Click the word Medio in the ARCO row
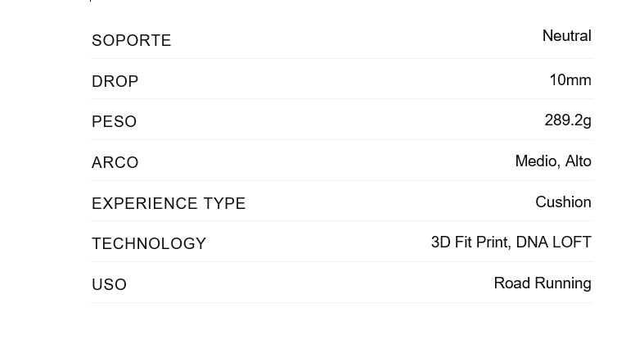This screenshot has height=358, width=644. tap(536, 161)
